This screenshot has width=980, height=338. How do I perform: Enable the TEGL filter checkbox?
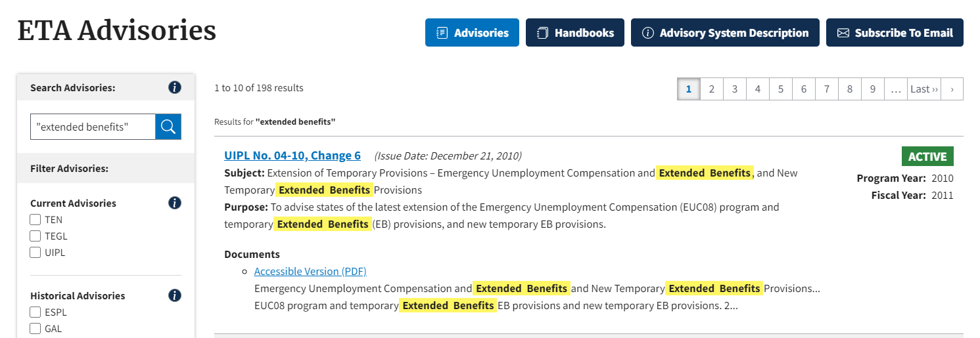pyautogui.click(x=35, y=236)
